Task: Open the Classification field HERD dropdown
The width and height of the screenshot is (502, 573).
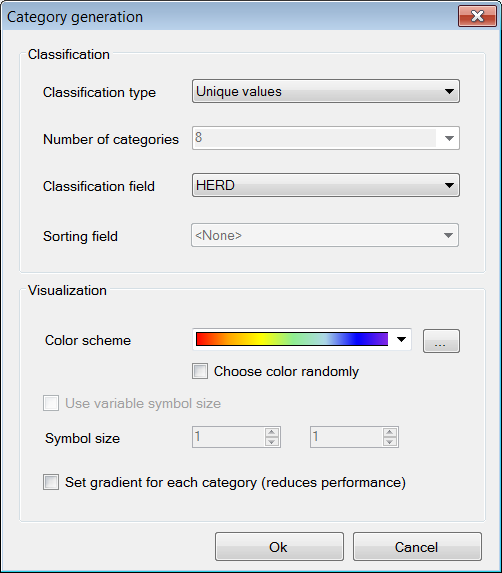Action: coord(326,185)
